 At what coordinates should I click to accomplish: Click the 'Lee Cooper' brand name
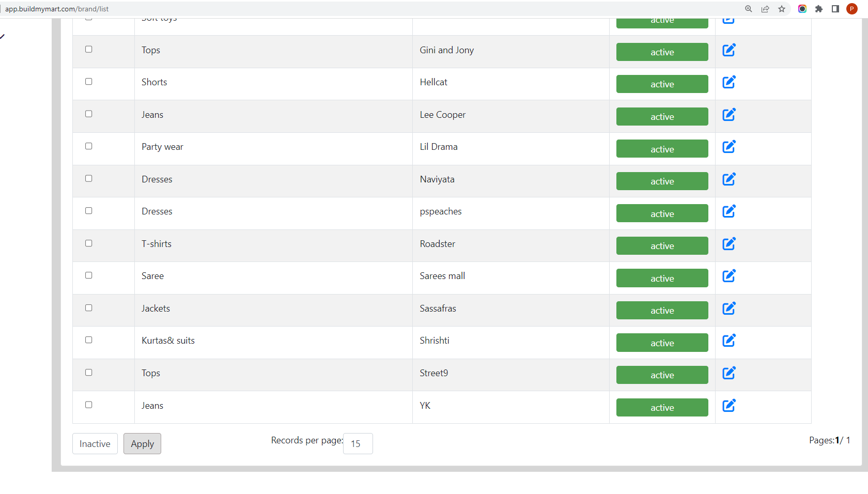(x=442, y=115)
